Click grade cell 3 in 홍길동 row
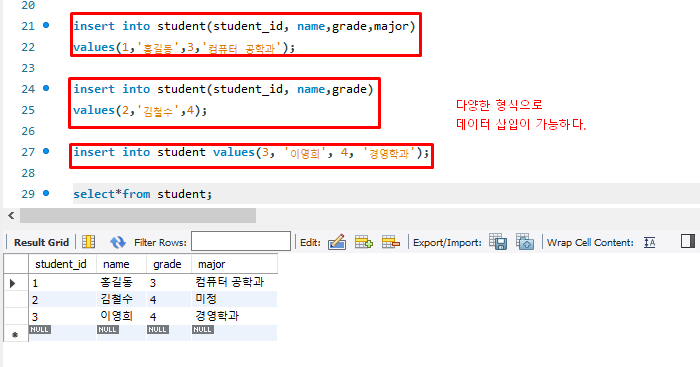The height and width of the screenshot is (367, 700). coord(169,282)
